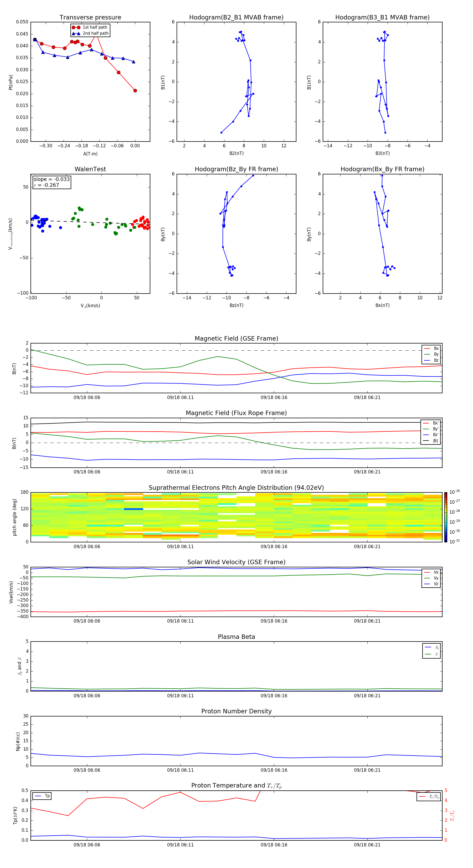Screen dimensions: 473x868
Task: Click the V_A(km/s) x-axis label
Action: point(90,306)
